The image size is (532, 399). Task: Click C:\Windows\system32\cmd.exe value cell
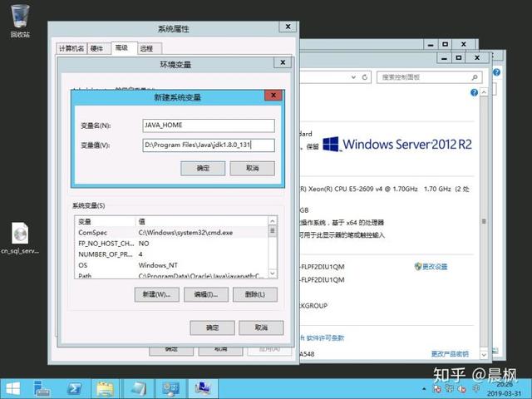coord(185,233)
